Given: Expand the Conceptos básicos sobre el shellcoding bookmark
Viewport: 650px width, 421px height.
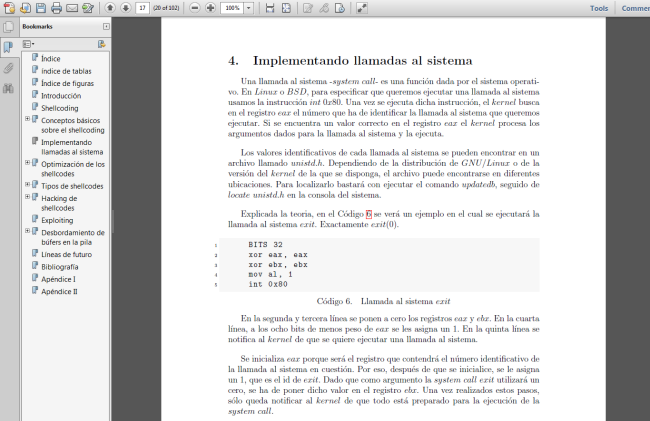Looking at the screenshot, I should click(x=27, y=119).
